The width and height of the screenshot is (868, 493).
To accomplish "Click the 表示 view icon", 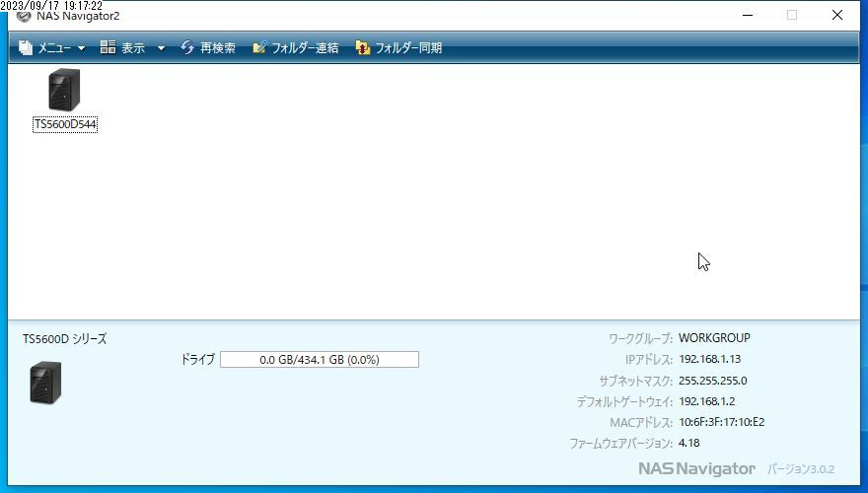I will pos(108,47).
